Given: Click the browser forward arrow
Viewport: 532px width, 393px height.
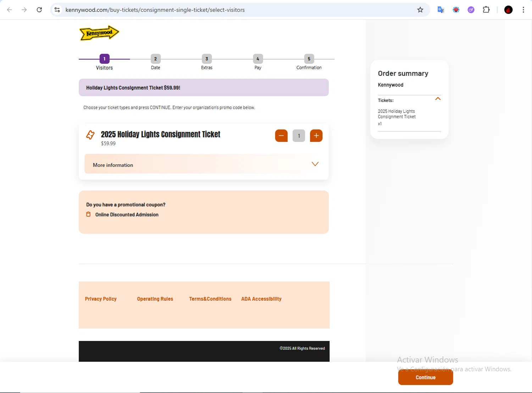Looking at the screenshot, I should (x=24, y=10).
